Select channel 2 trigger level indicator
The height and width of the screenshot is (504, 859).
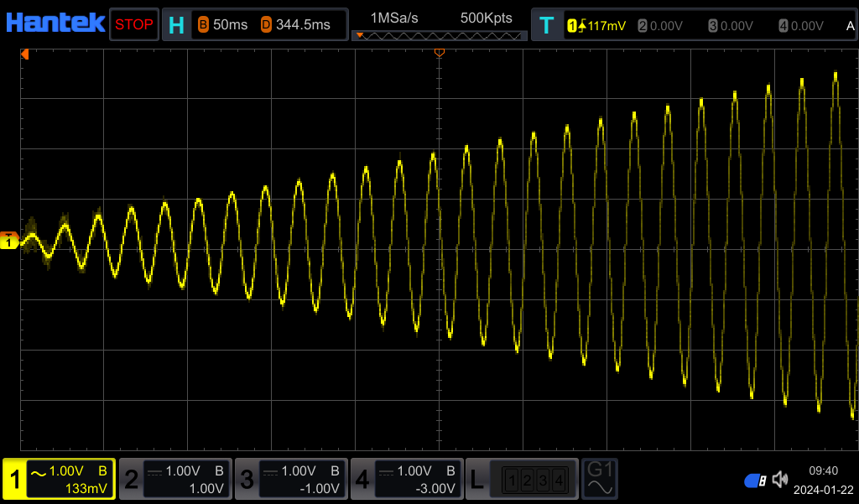pos(662,26)
